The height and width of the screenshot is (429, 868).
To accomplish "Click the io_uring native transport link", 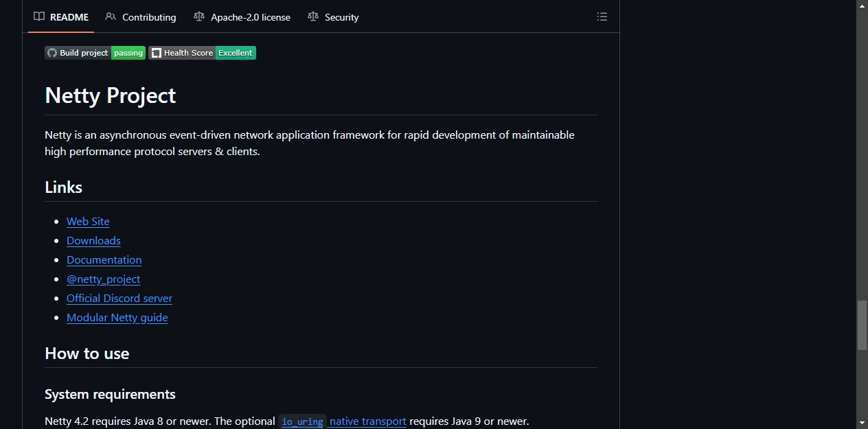I will 343,421.
